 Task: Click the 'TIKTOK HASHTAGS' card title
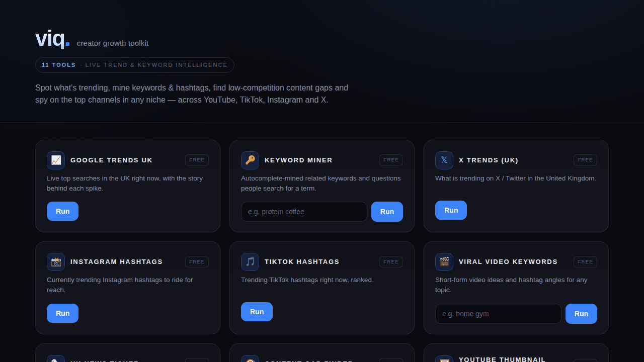(x=302, y=262)
